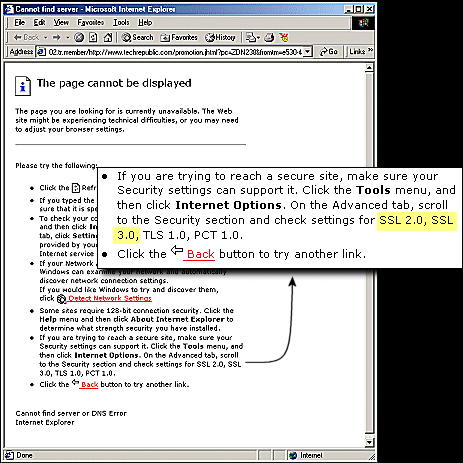Click the Address bar URL field
The image size is (463, 463).
[175, 52]
